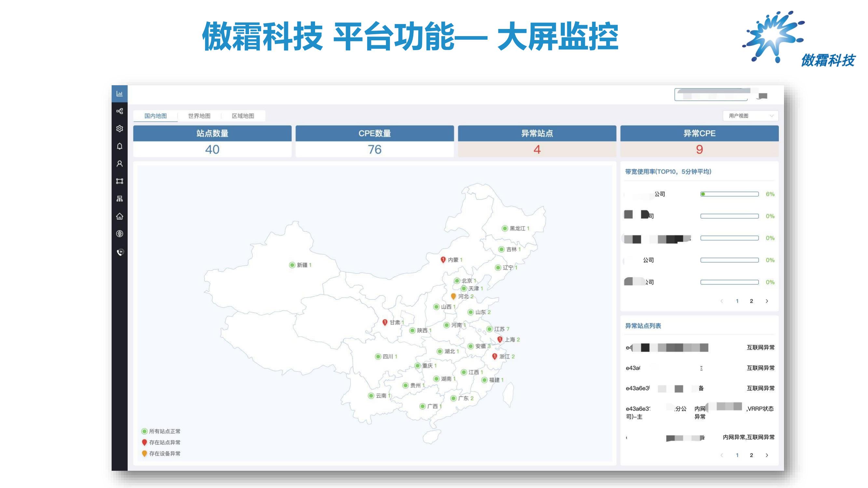Image resolution: width=868 pixels, height=488 pixels.
Task: Click the home icon in sidebar
Action: point(119,216)
